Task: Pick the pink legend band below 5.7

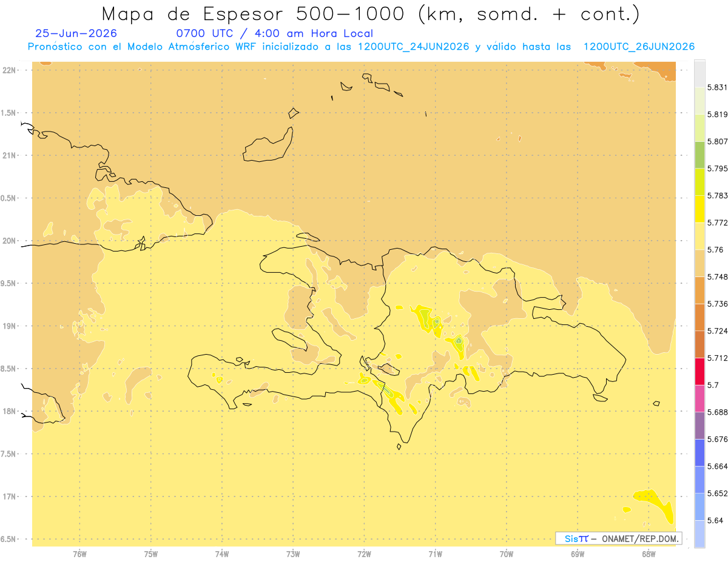Action: (699, 398)
